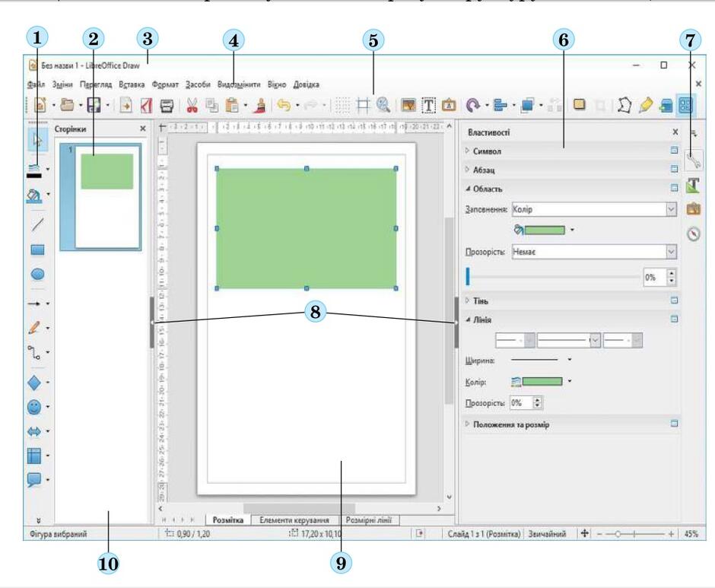
Task: Toggle the sidebar Properties wrench button
Action: [x=693, y=160]
